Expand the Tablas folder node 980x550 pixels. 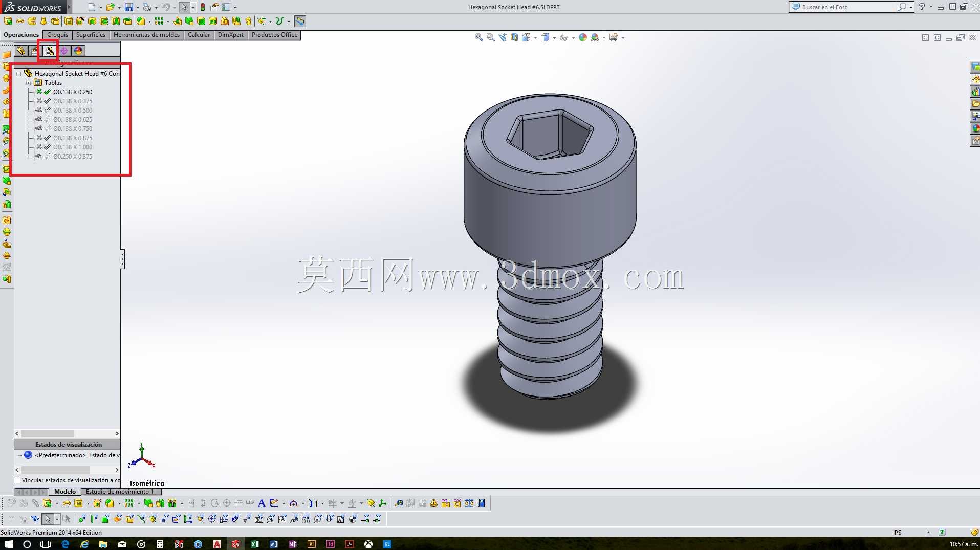pos(29,83)
